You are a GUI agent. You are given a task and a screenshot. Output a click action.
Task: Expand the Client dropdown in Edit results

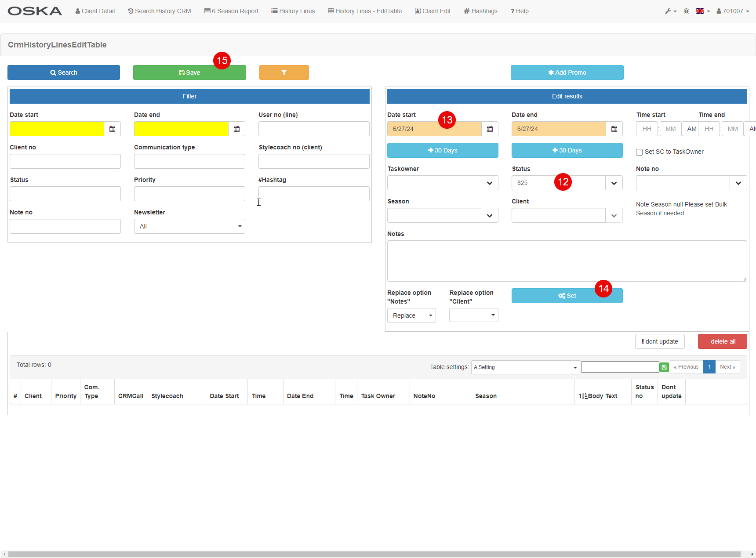click(x=614, y=215)
